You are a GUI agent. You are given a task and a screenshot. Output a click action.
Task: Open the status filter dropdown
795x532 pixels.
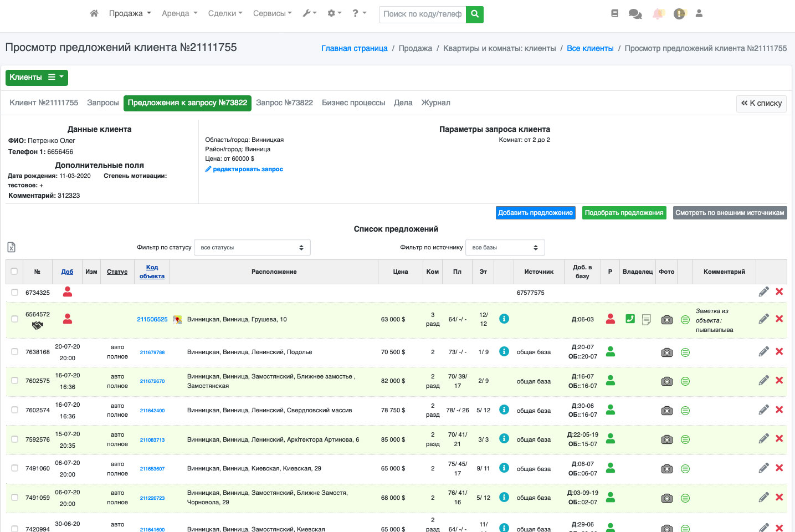click(x=252, y=248)
